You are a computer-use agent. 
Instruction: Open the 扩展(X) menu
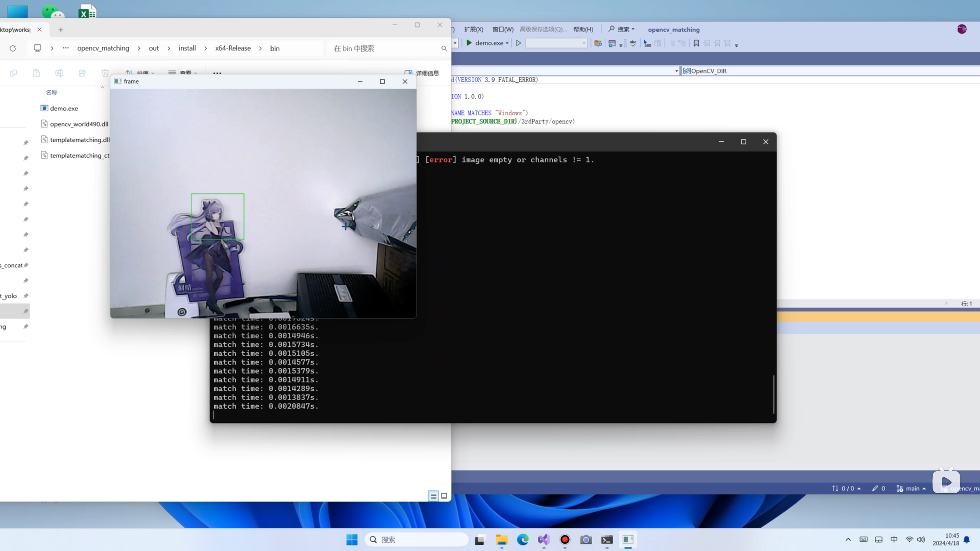point(473,29)
